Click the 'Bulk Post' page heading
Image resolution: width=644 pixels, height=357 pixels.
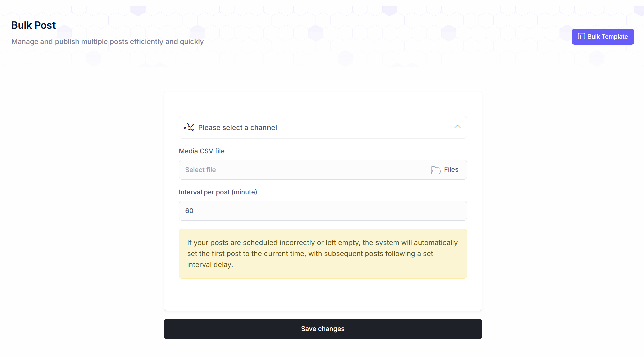click(x=33, y=25)
